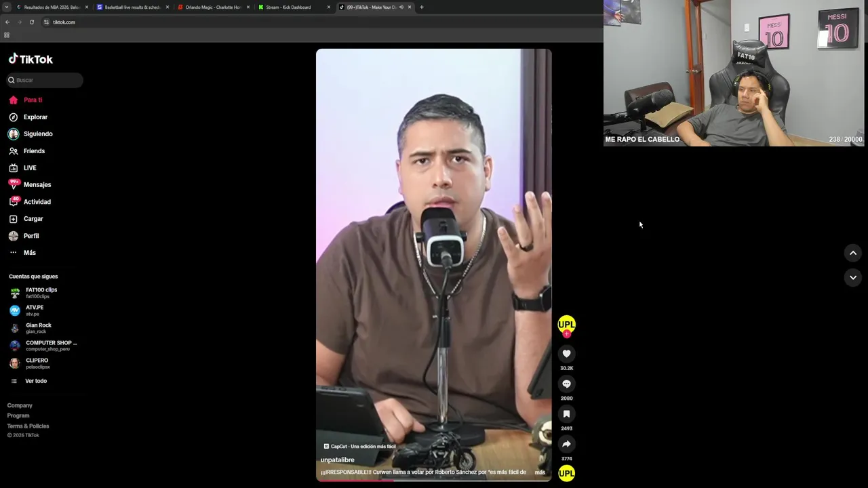Open the LIVE section
Screen dimensions: 868x488
(30, 168)
